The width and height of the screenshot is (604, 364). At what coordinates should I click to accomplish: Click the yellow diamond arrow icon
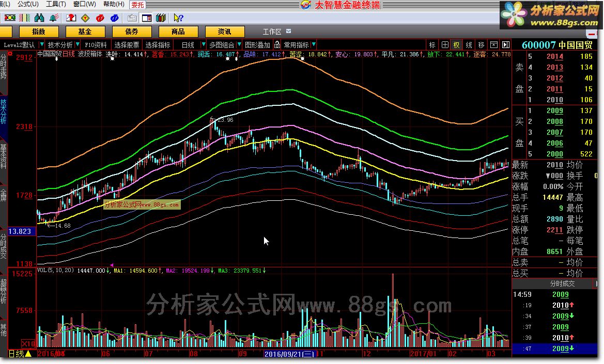tap(86, 18)
